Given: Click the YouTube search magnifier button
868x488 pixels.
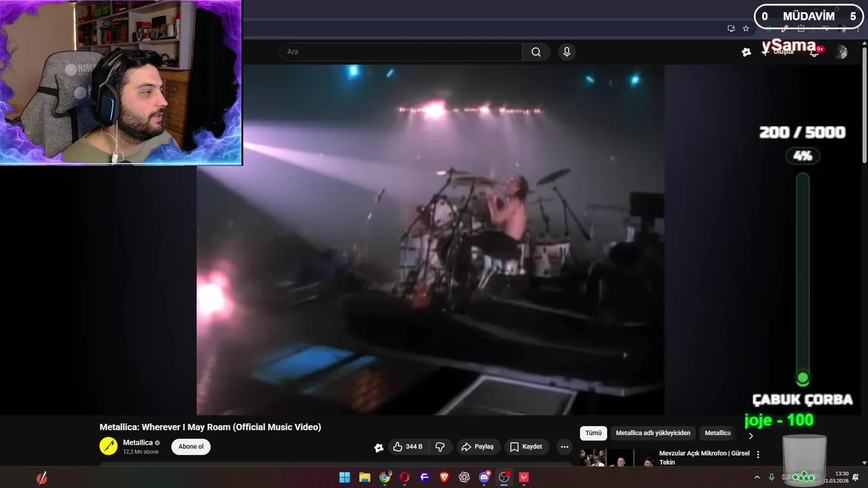Looking at the screenshot, I should [x=536, y=52].
